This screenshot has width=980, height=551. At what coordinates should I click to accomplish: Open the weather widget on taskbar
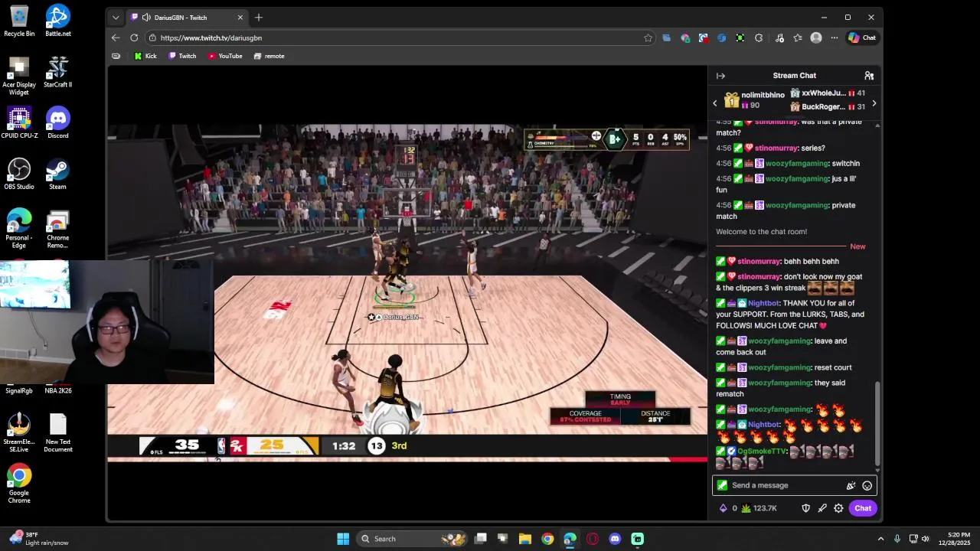(38, 539)
